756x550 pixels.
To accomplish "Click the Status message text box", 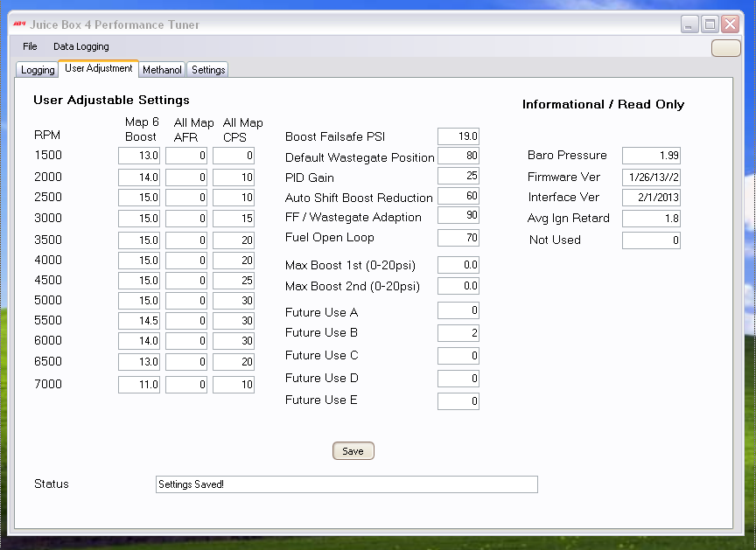I will click(346, 484).
